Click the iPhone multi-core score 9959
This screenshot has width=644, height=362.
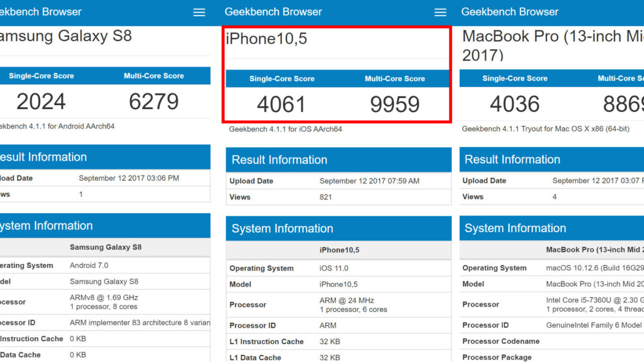pos(394,105)
